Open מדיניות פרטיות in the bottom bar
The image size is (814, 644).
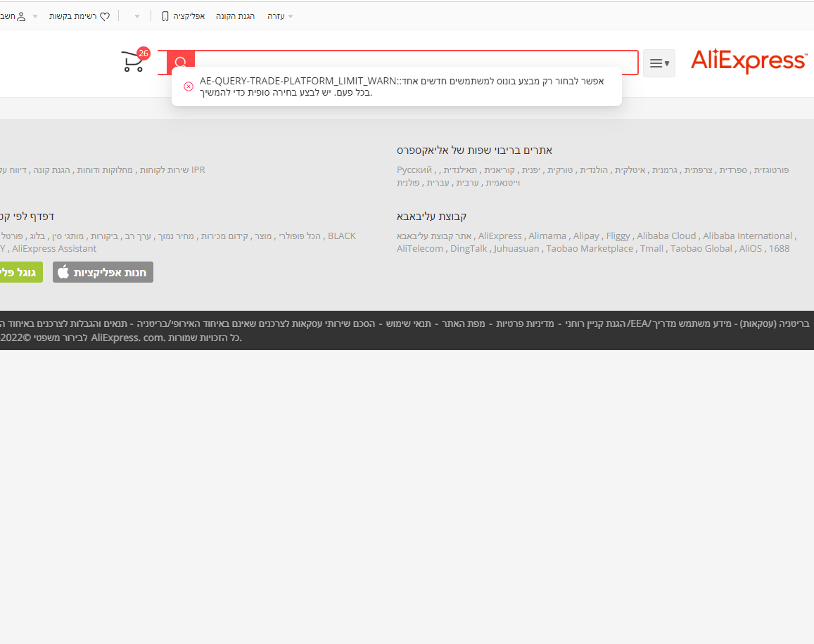tap(525, 324)
